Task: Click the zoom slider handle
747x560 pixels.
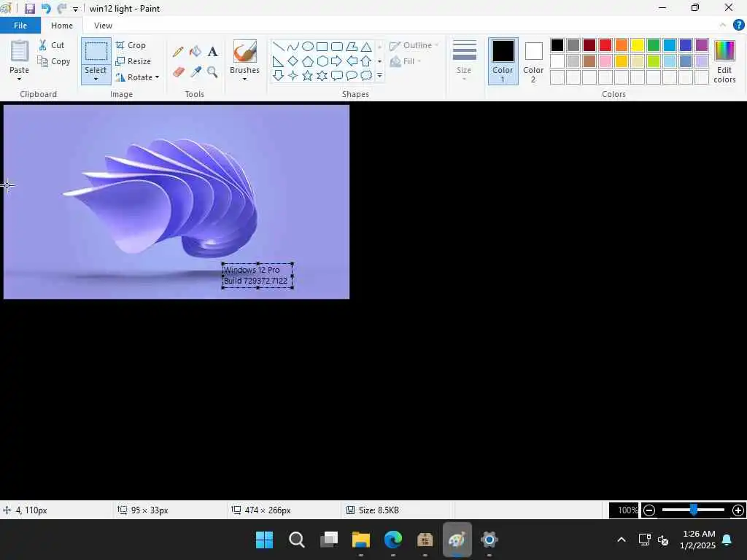Action: (694, 510)
